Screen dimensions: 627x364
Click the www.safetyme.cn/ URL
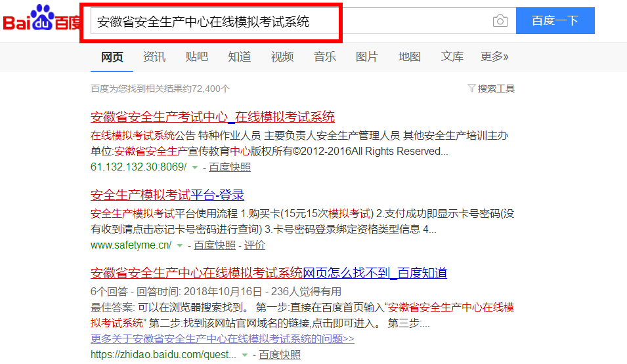tap(131, 245)
